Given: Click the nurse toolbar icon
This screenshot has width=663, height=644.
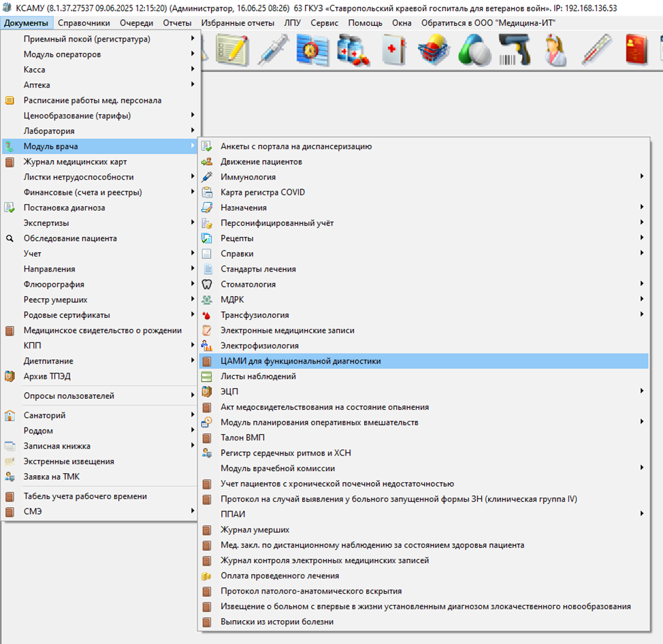Looking at the screenshot, I should 555,50.
